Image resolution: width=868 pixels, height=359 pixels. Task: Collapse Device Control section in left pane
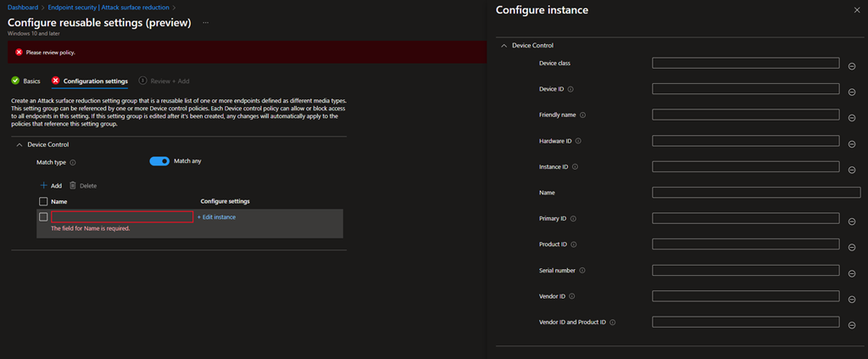tap(19, 144)
